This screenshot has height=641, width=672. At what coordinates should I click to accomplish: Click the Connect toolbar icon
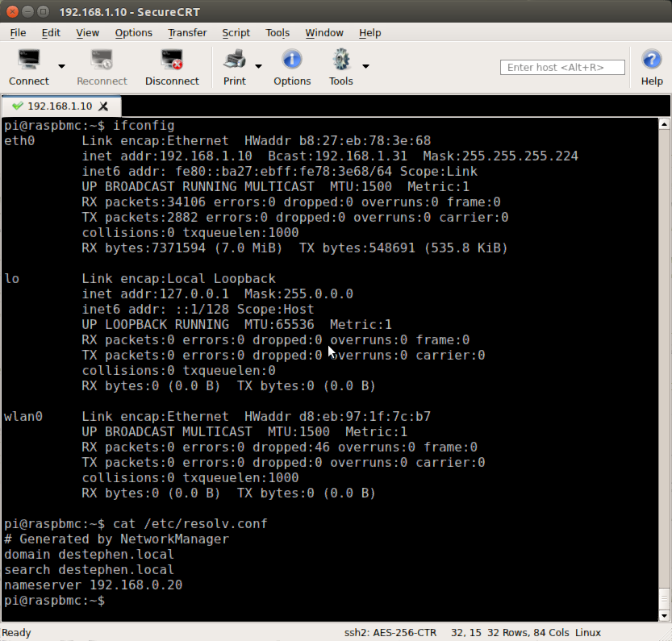(29, 60)
